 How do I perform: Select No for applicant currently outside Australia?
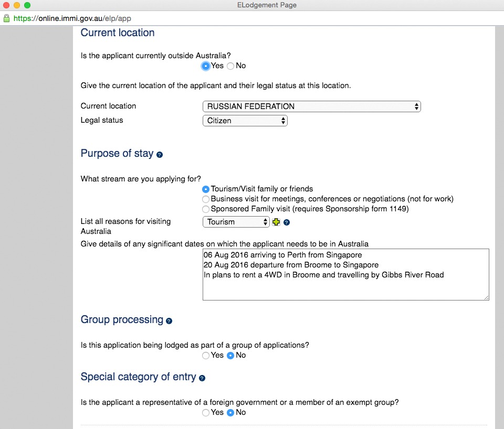pyautogui.click(x=230, y=66)
